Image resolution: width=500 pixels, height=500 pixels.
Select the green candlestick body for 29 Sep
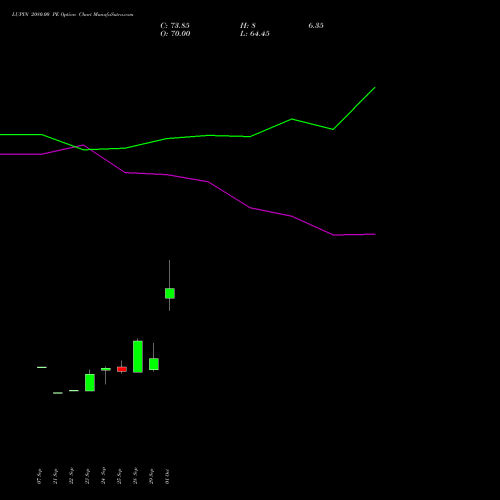click(154, 364)
